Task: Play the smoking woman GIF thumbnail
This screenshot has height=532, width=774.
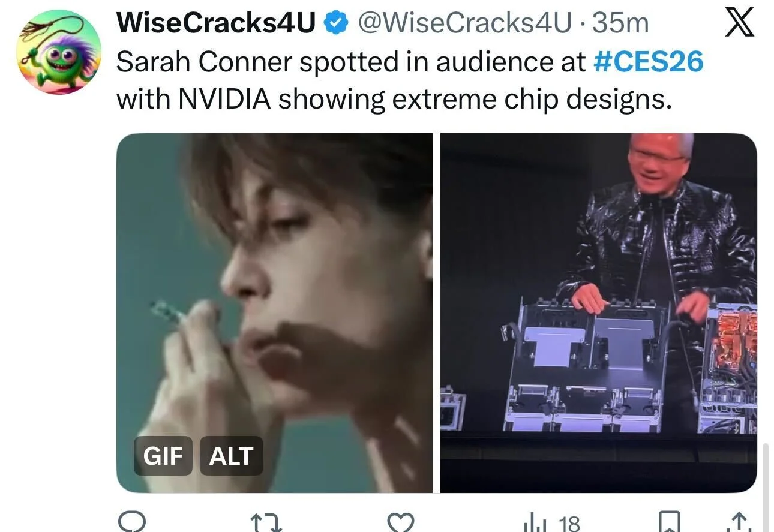Action: tap(274, 312)
